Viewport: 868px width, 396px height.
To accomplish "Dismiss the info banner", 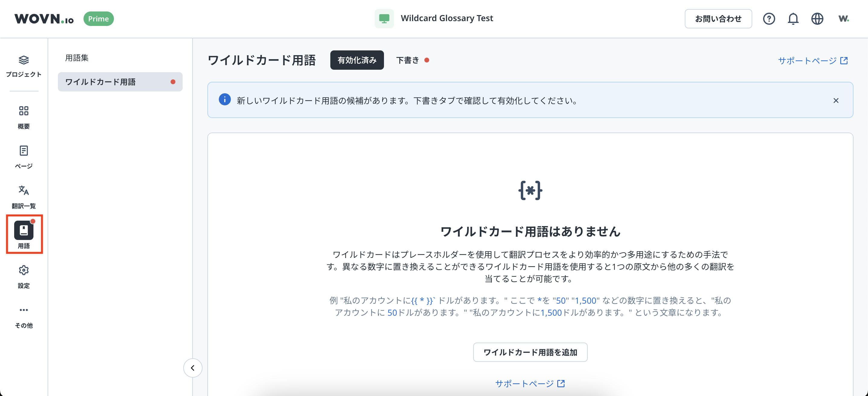I will [836, 101].
